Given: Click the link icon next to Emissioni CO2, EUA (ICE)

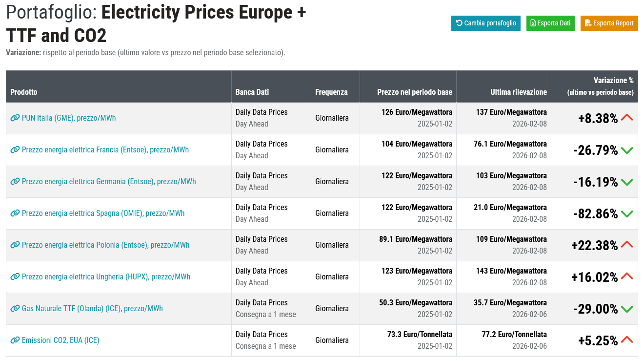Looking at the screenshot, I should point(15,340).
